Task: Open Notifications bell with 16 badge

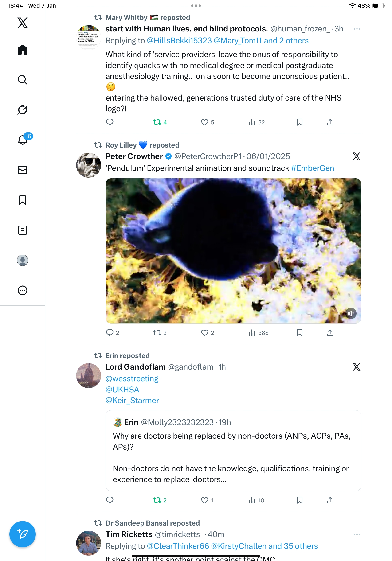Action: tap(23, 140)
